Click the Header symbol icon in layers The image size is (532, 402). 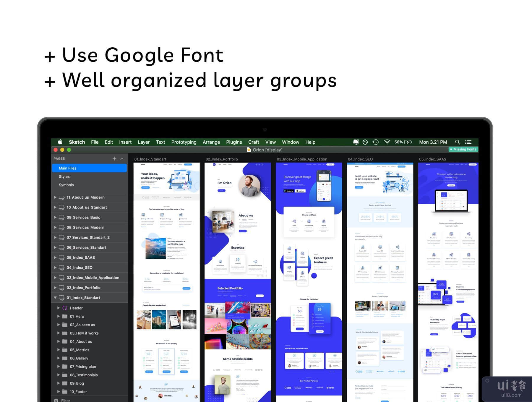pos(65,308)
